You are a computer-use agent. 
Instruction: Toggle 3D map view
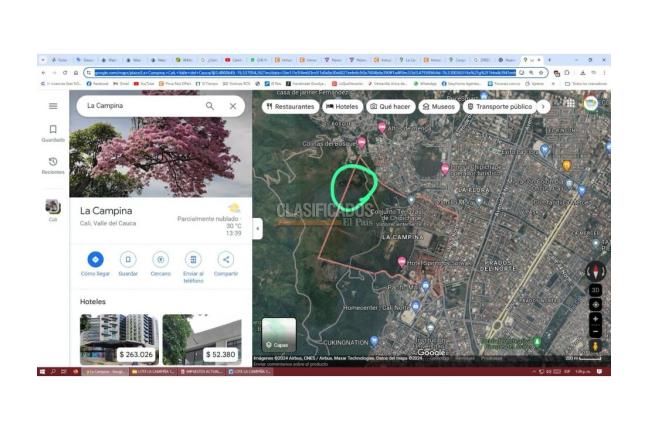tap(596, 290)
